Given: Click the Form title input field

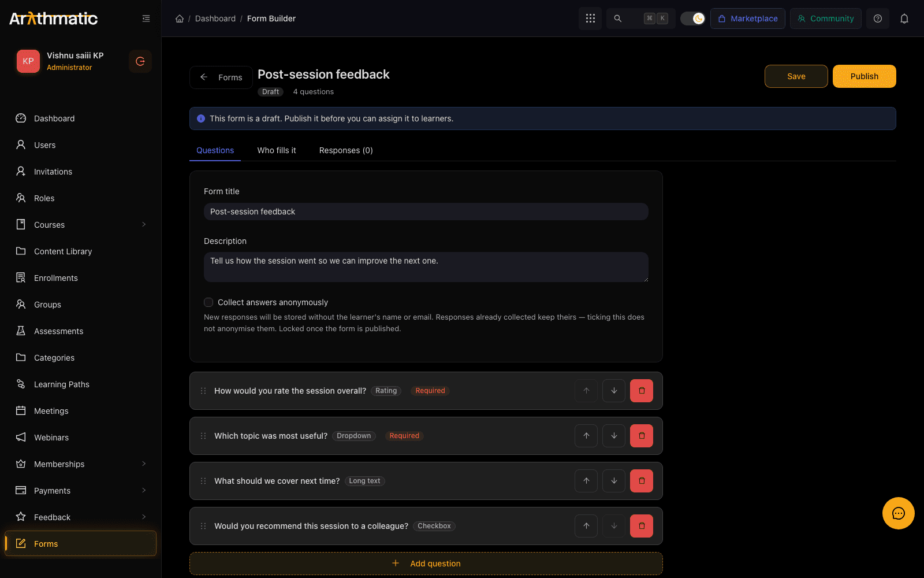Looking at the screenshot, I should 426,212.
